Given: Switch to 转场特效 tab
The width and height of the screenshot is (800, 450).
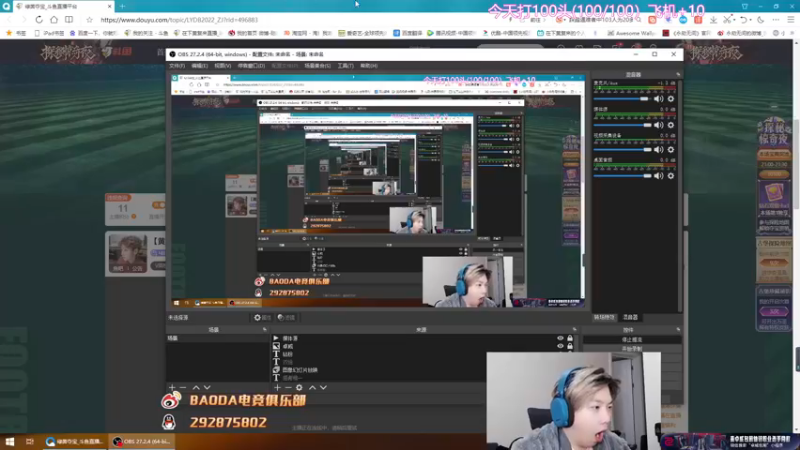Looking at the screenshot, I should (605, 317).
